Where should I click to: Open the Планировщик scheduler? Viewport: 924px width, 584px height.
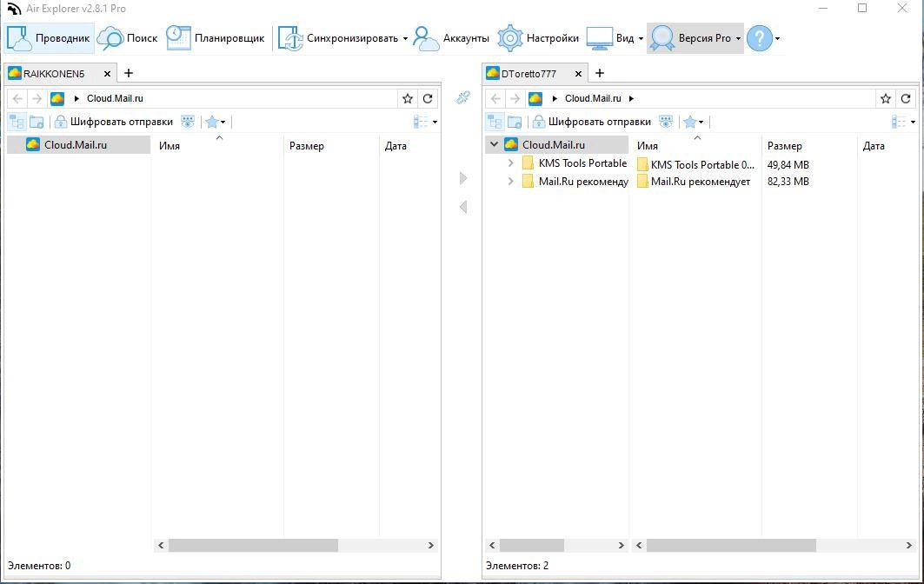click(215, 38)
